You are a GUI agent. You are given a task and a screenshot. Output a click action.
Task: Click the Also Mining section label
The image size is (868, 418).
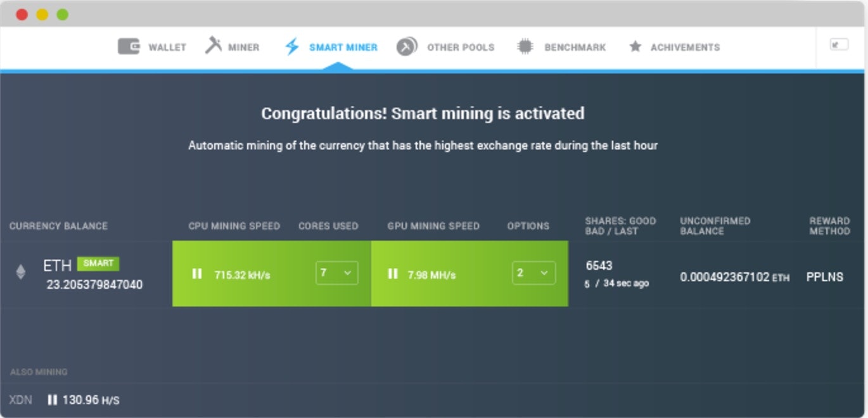[x=39, y=372]
